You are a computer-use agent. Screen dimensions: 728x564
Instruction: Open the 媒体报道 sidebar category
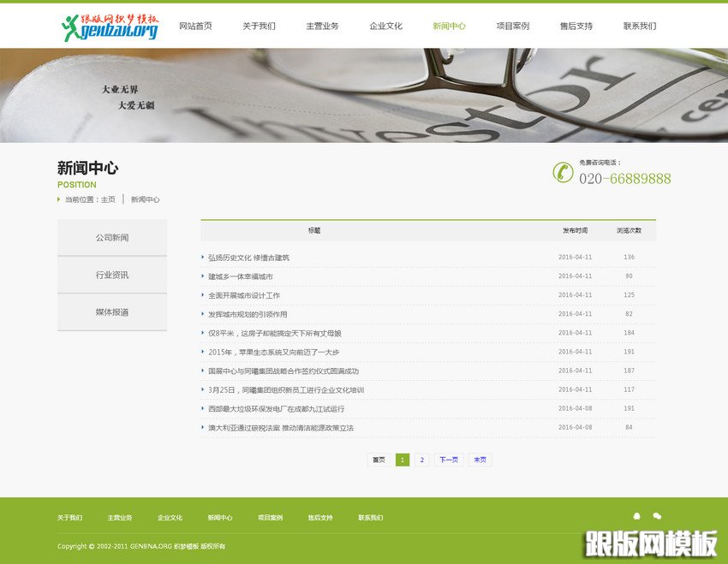111,312
